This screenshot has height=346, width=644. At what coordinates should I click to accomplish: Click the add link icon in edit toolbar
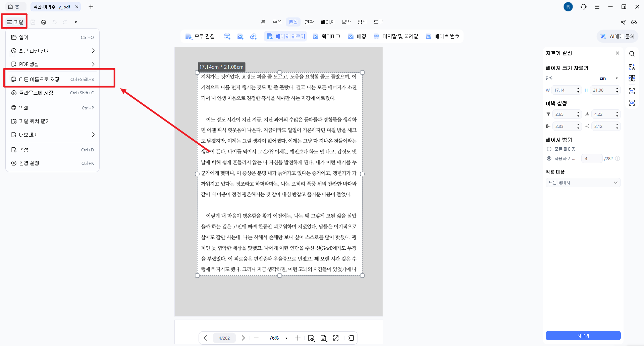coord(253,36)
